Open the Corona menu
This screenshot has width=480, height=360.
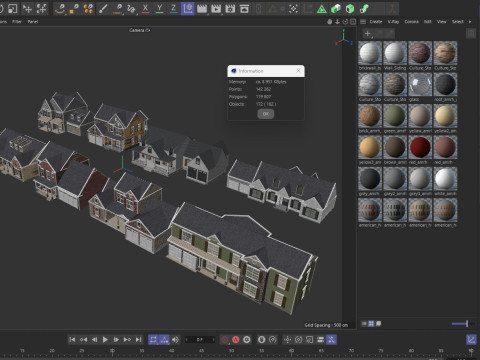(x=411, y=22)
